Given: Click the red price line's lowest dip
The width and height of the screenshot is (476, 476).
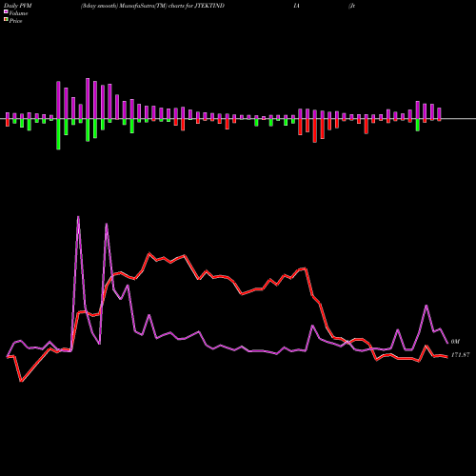Looking at the screenshot, I should tap(21, 381).
